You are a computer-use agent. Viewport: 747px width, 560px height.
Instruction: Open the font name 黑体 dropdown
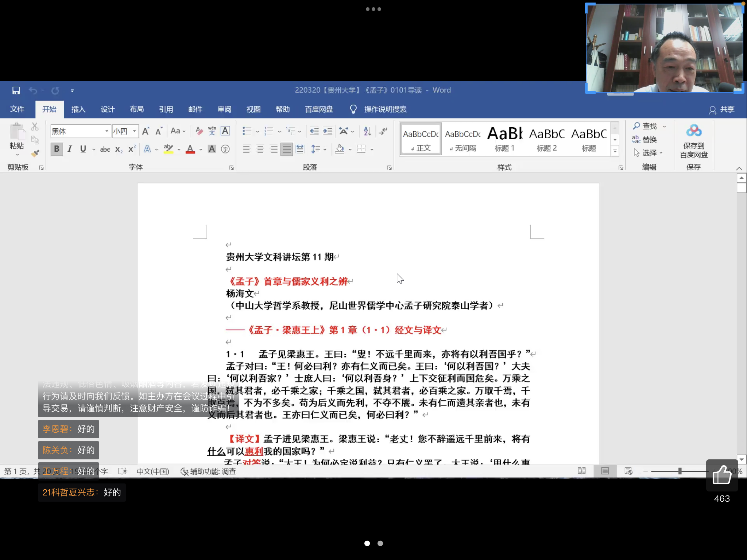tap(107, 131)
